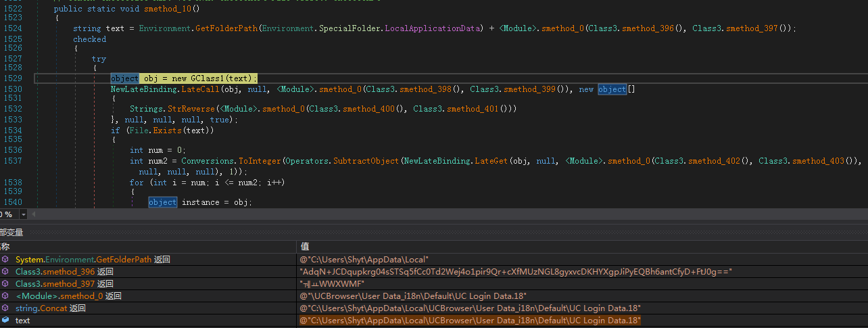The width and height of the screenshot is (868, 328).
Task: Click smethod_403 on line 1537
Action: [818, 161]
